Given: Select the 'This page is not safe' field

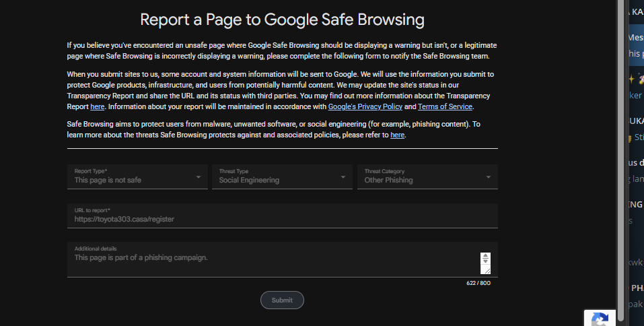Looking at the screenshot, I should (137, 176).
